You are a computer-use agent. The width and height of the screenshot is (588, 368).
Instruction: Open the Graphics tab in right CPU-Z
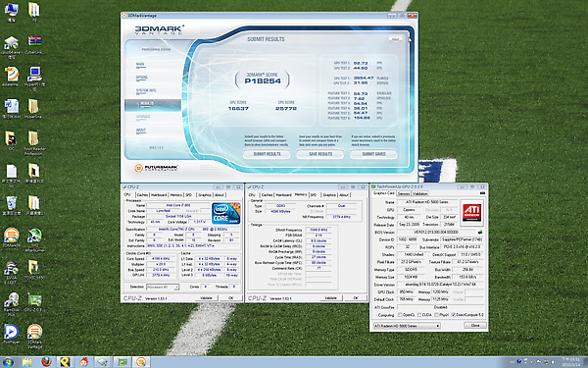tap(329, 195)
